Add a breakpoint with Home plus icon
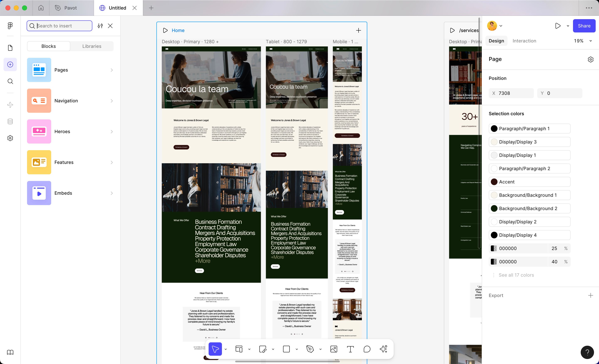The height and width of the screenshot is (364, 599). point(359,30)
